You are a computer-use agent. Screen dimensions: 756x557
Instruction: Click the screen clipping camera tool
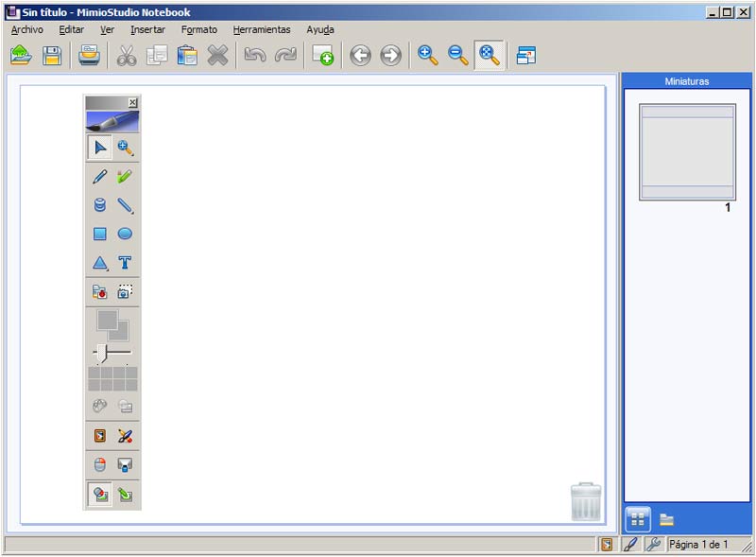(125, 292)
